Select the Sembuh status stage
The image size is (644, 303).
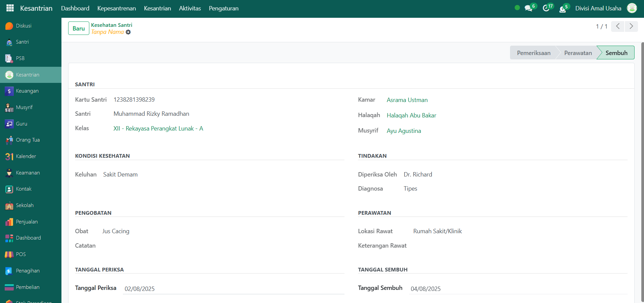point(616,53)
